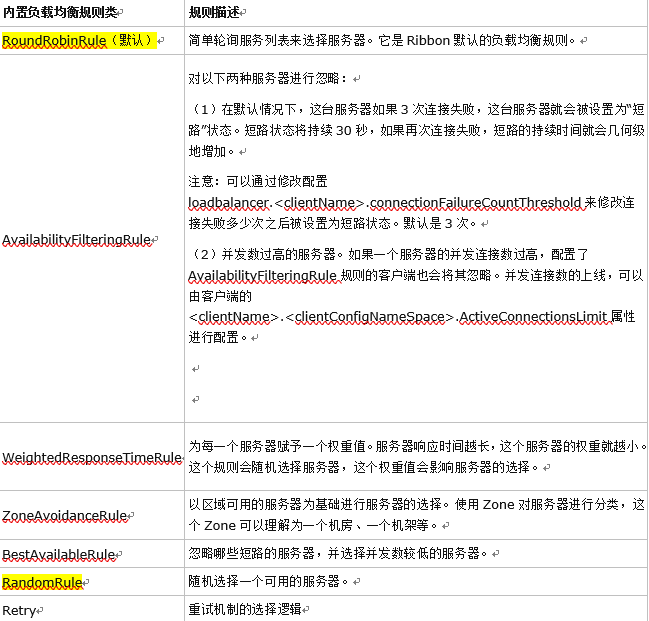The image size is (649, 621).
Task: Click AvailabilityFilteringRule inside the description column
Action: pyautogui.click(x=262, y=275)
